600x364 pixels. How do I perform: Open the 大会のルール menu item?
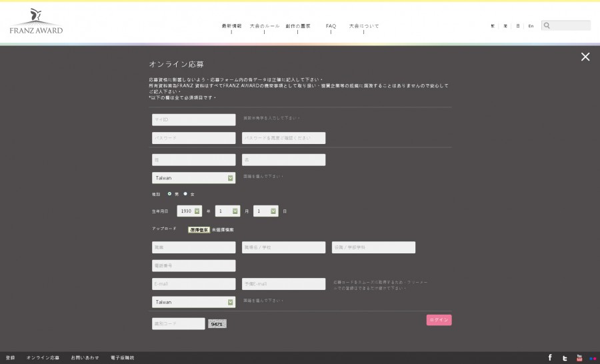click(x=265, y=26)
